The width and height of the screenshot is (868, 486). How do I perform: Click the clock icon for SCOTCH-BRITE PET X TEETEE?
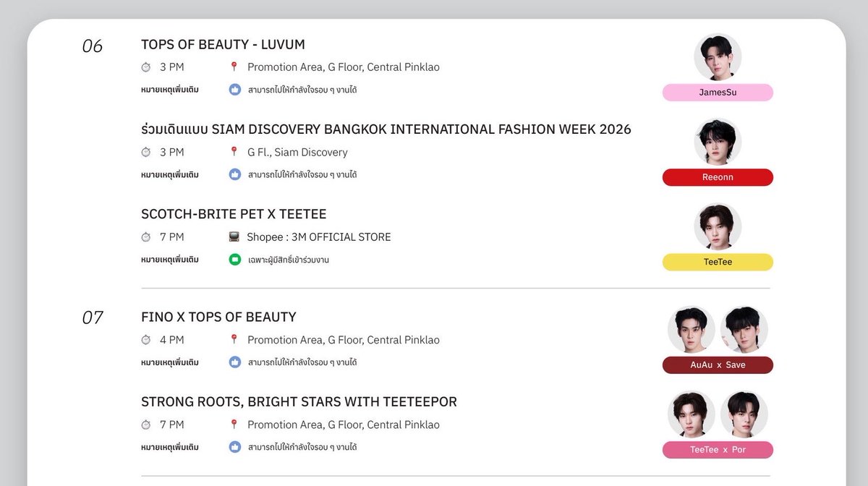(146, 237)
